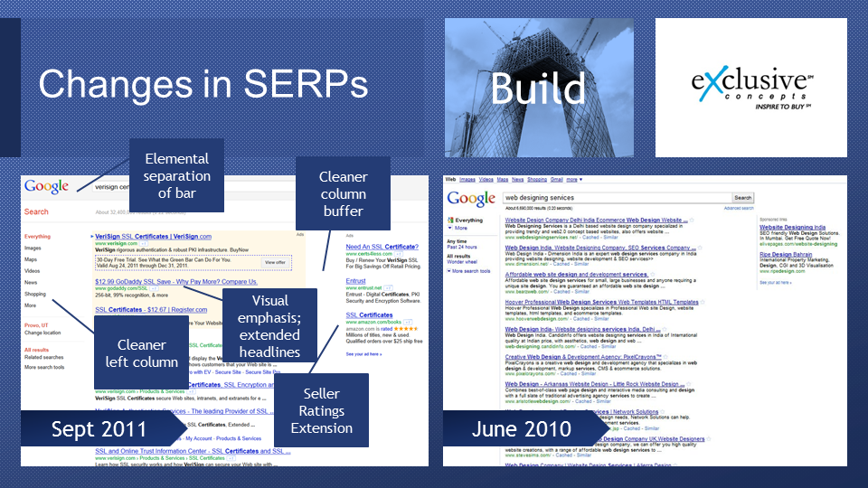Star the Creative Web Design PixelCrayons result
Screen dimensions: 868x488
click(665, 357)
